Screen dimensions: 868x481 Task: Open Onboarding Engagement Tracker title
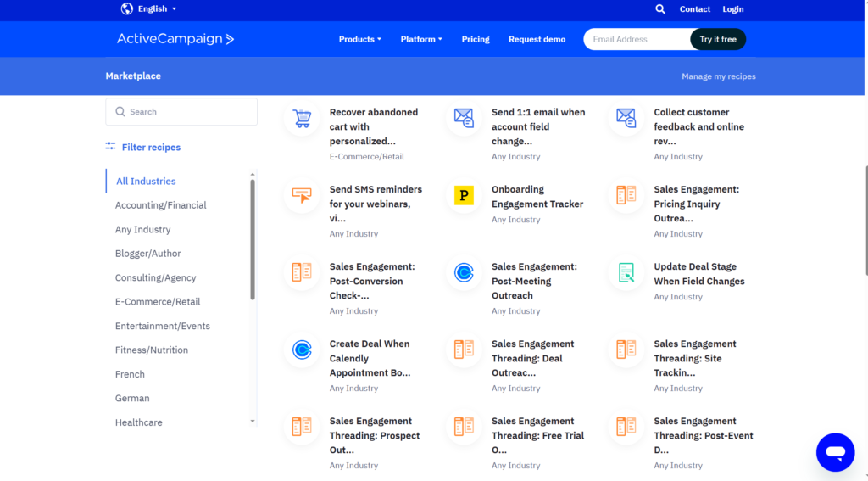[537, 197]
